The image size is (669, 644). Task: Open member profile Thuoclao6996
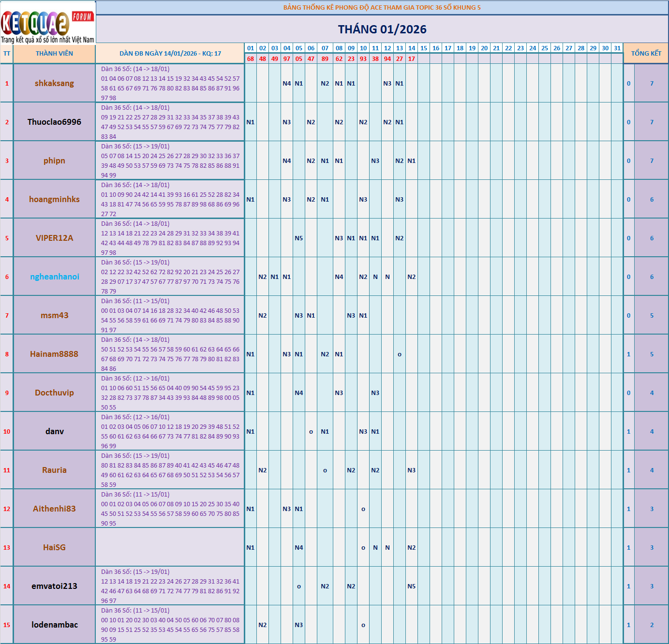click(54, 122)
